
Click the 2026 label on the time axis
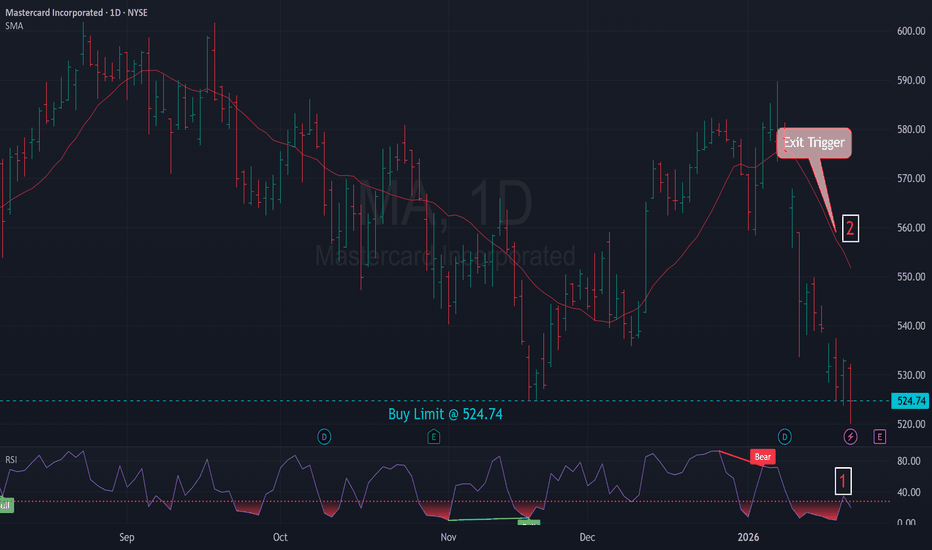click(x=748, y=537)
